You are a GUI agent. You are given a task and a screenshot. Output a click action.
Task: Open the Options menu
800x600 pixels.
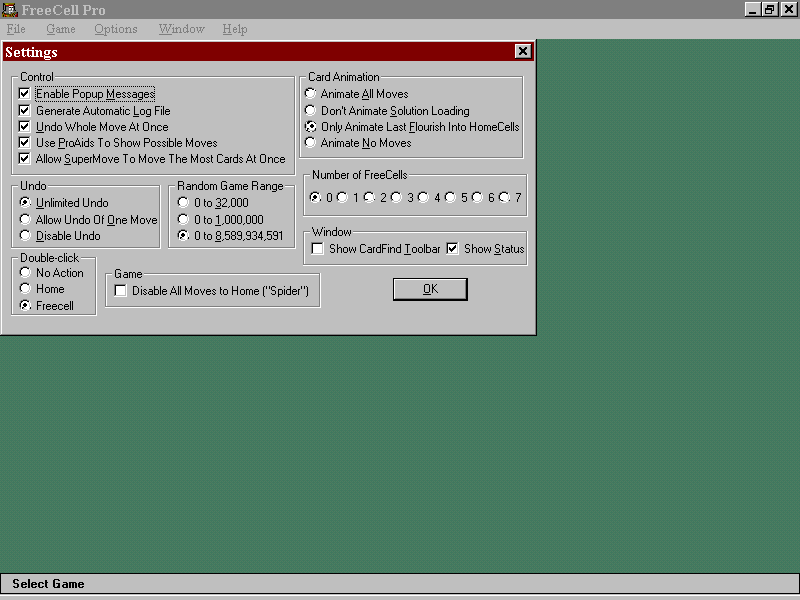[x=116, y=29]
